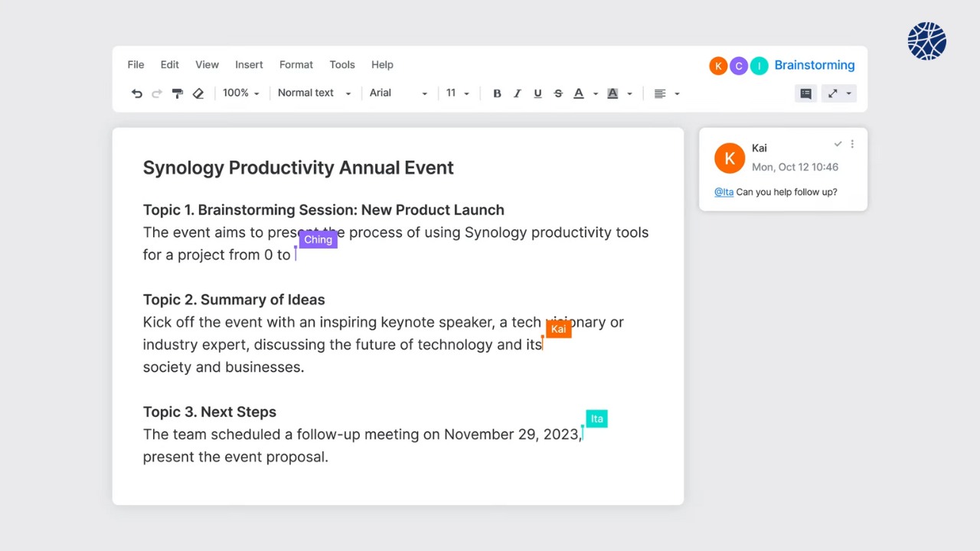This screenshot has height=551, width=980.
Task: Click the Undo arrow icon
Action: 136,93
